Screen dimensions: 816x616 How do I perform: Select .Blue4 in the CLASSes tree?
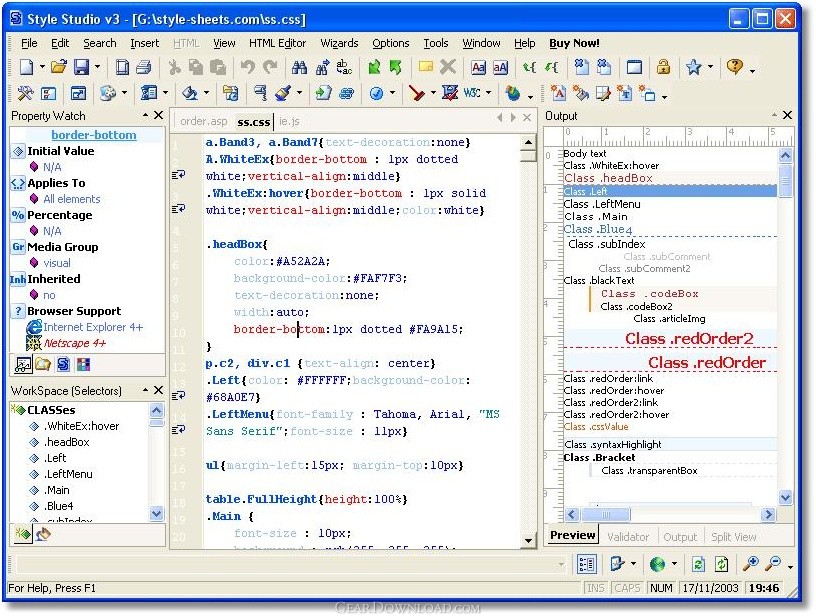[59, 506]
